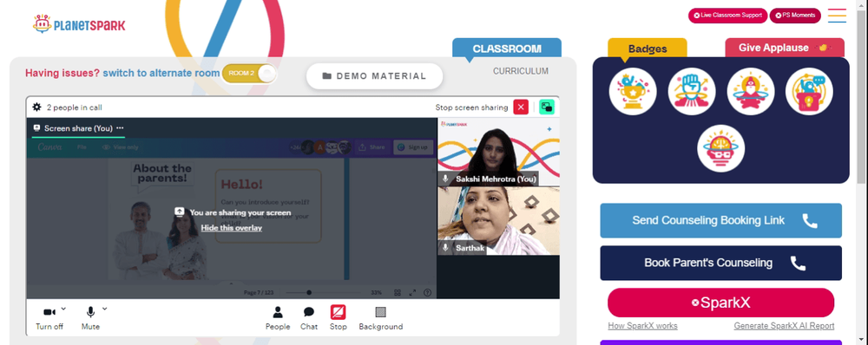Screen dimensions: 868x345
Task: Open call settings gear icon
Action: click(x=37, y=107)
